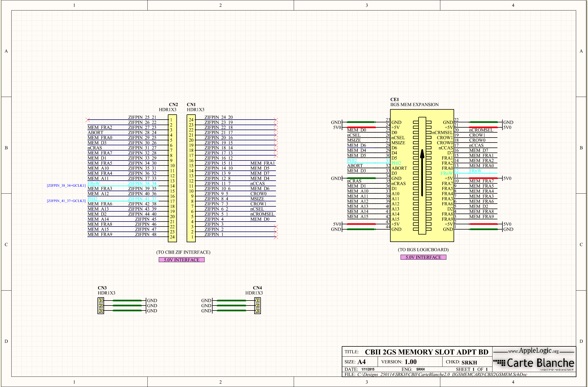
Task: Select the CN1 connector designator label
Action: coord(191,105)
